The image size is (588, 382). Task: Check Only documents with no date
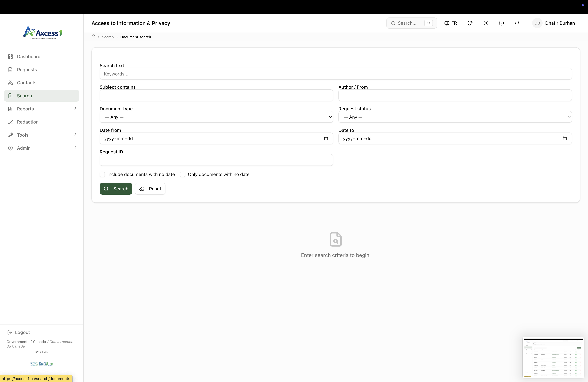pos(183,174)
